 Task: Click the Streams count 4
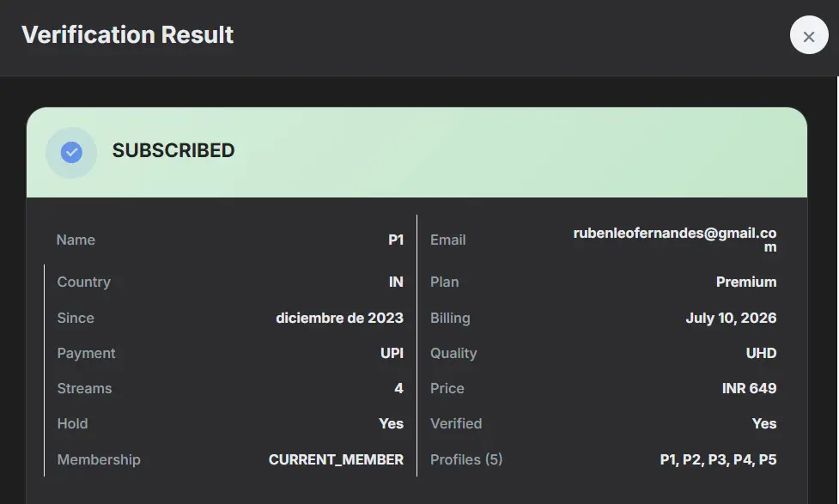(398, 388)
